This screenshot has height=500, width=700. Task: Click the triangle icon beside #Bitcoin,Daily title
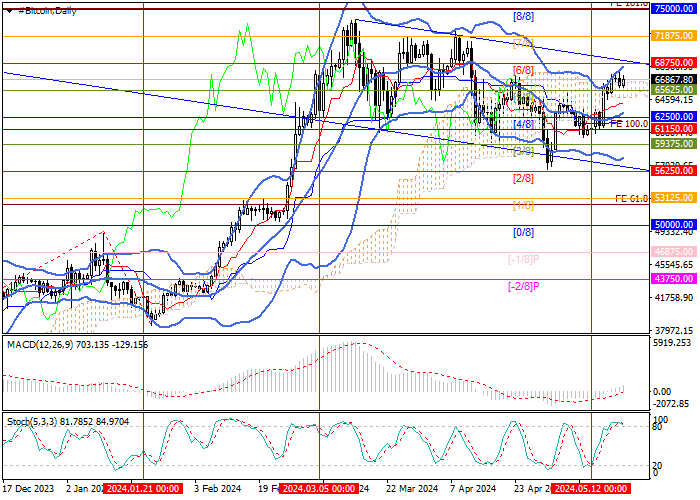10,8
